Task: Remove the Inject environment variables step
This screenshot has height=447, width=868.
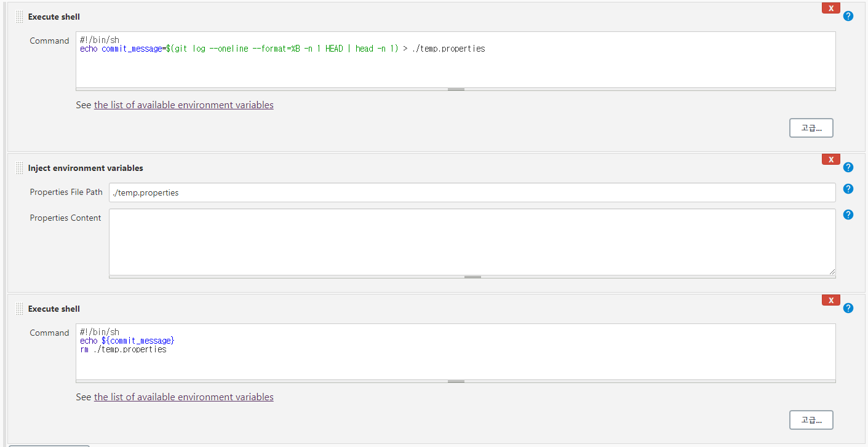Action: 830,159
